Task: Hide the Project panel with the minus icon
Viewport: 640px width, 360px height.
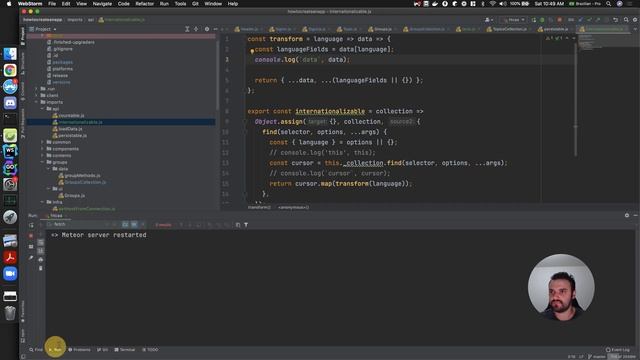Action: 216,29
